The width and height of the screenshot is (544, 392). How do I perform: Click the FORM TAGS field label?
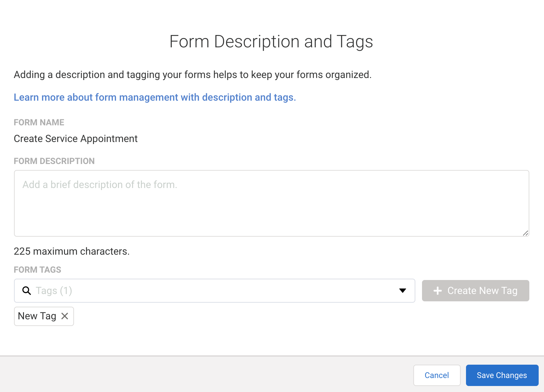click(x=37, y=270)
